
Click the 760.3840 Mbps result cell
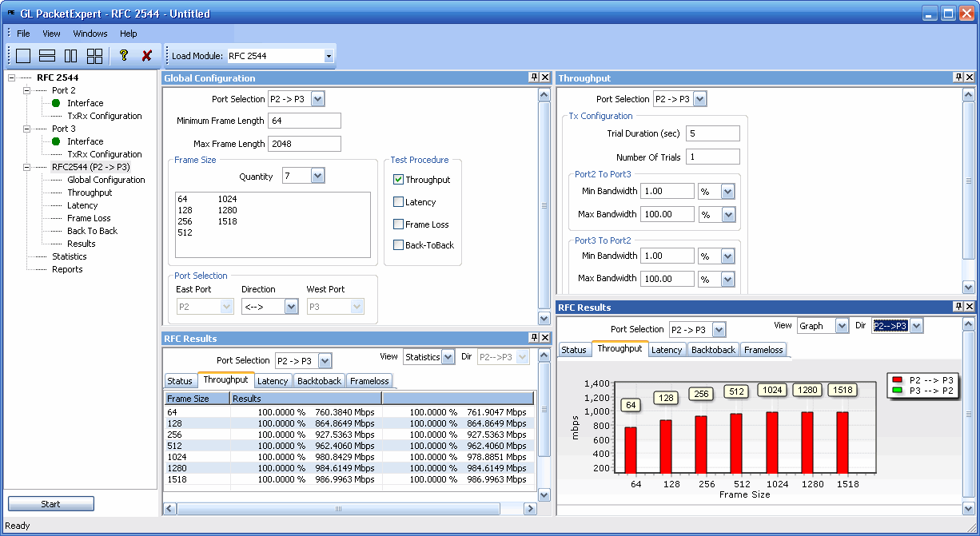(345, 412)
